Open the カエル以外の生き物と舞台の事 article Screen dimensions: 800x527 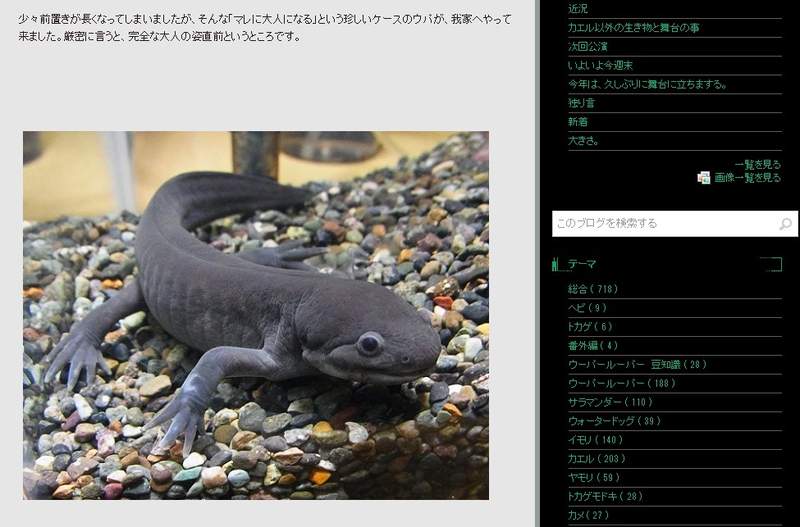coord(633,28)
